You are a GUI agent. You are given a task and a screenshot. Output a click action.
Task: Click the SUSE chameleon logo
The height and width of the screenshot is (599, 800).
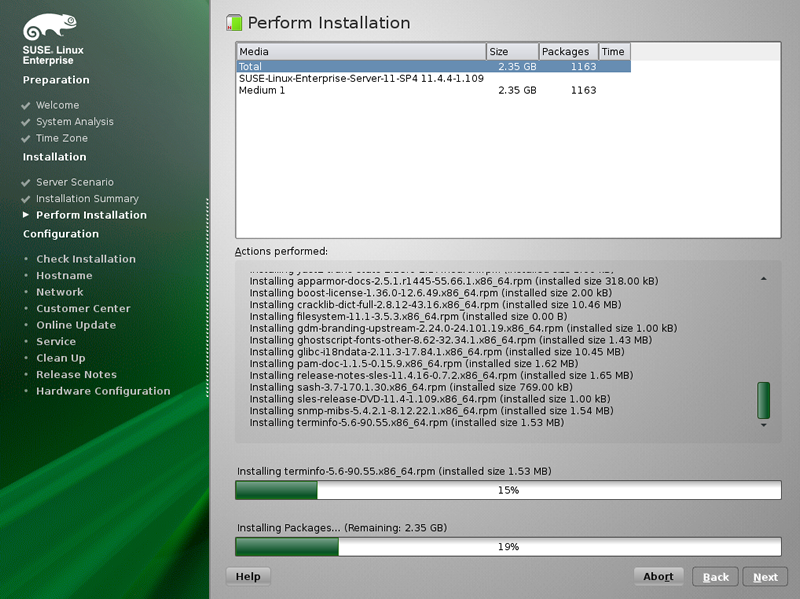50,27
